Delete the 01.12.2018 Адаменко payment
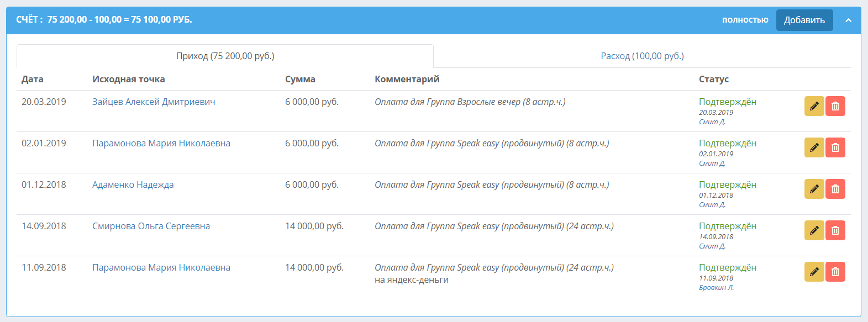 point(835,189)
